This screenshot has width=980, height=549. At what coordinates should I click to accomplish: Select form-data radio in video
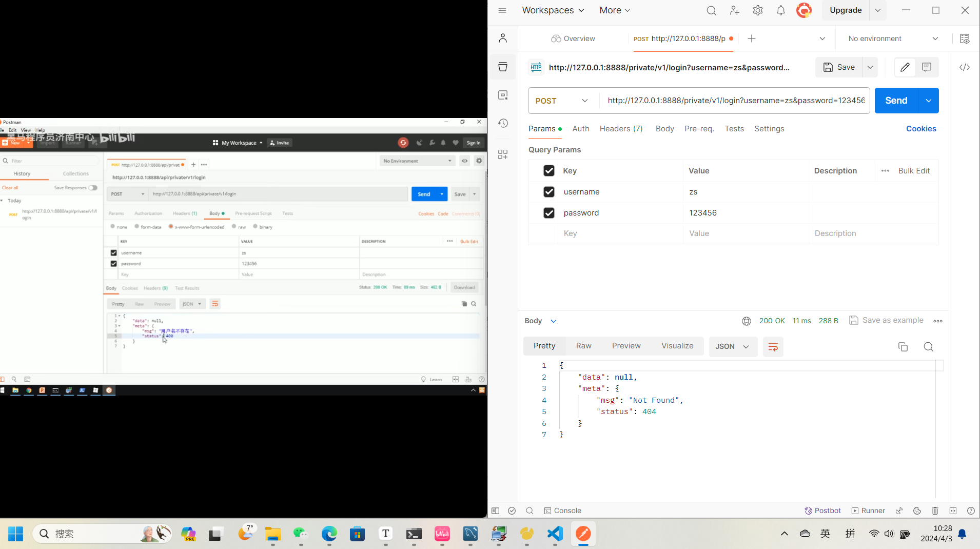[136, 226]
